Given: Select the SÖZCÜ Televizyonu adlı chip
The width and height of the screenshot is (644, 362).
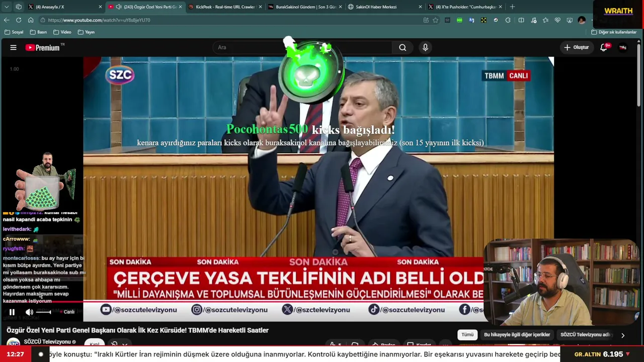Looking at the screenshot, I should (585, 335).
